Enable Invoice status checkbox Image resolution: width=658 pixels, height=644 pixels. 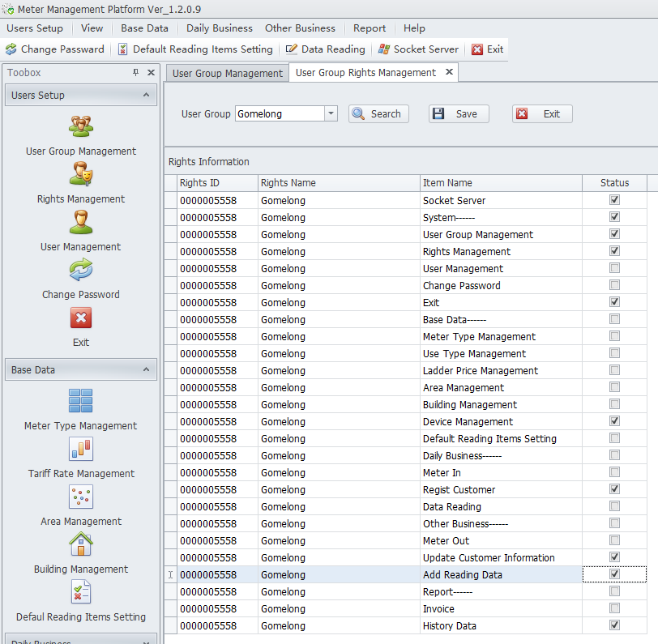[x=614, y=608]
